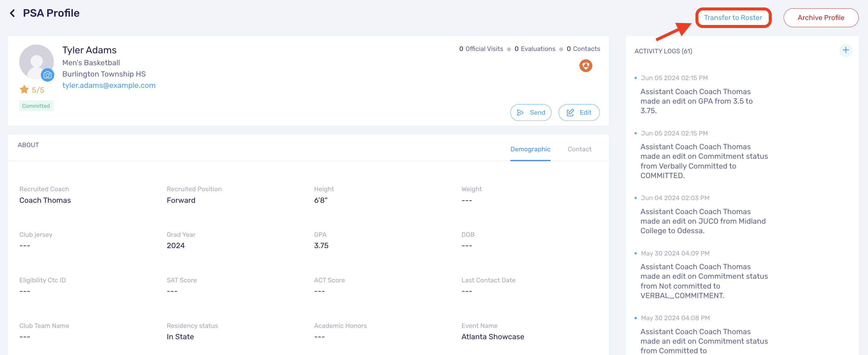This screenshot has width=868, height=355.
Task: Add a new activity log with plus icon
Action: pyautogui.click(x=845, y=51)
